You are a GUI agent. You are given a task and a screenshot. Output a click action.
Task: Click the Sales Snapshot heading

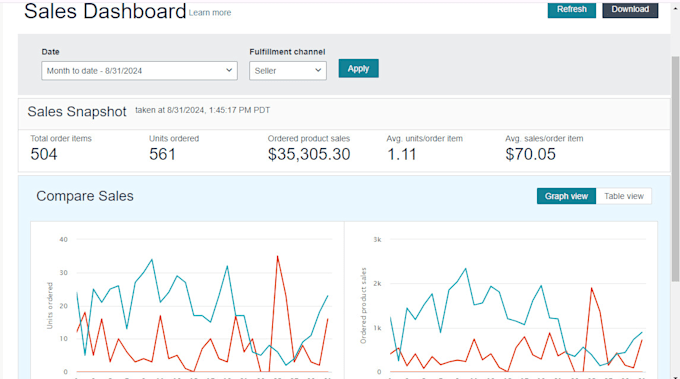77,111
